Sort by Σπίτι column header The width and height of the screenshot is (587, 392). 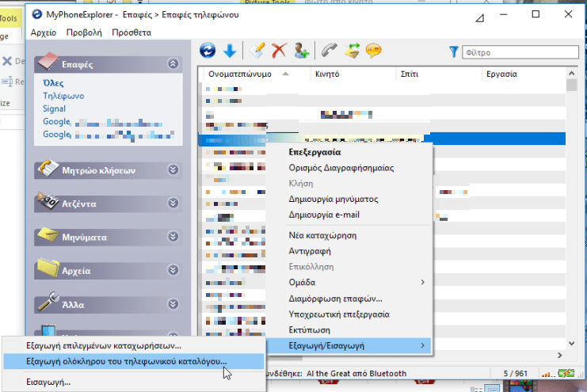(x=439, y=74)
